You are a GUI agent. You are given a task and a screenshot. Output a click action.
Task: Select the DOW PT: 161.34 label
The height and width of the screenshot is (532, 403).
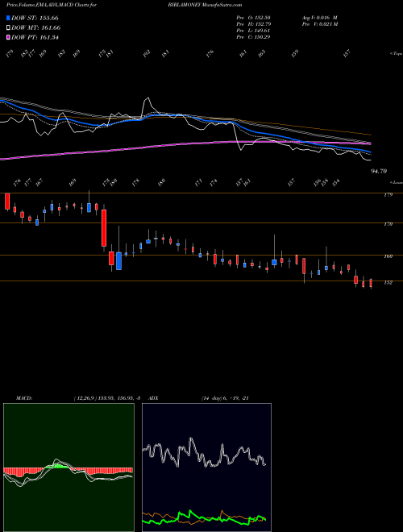(35, 37)
